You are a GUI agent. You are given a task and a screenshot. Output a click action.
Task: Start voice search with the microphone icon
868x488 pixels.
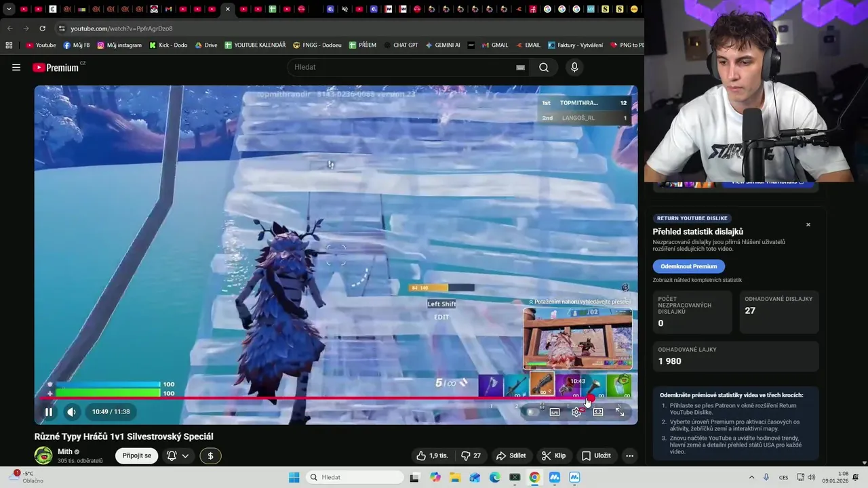[574, 67]
